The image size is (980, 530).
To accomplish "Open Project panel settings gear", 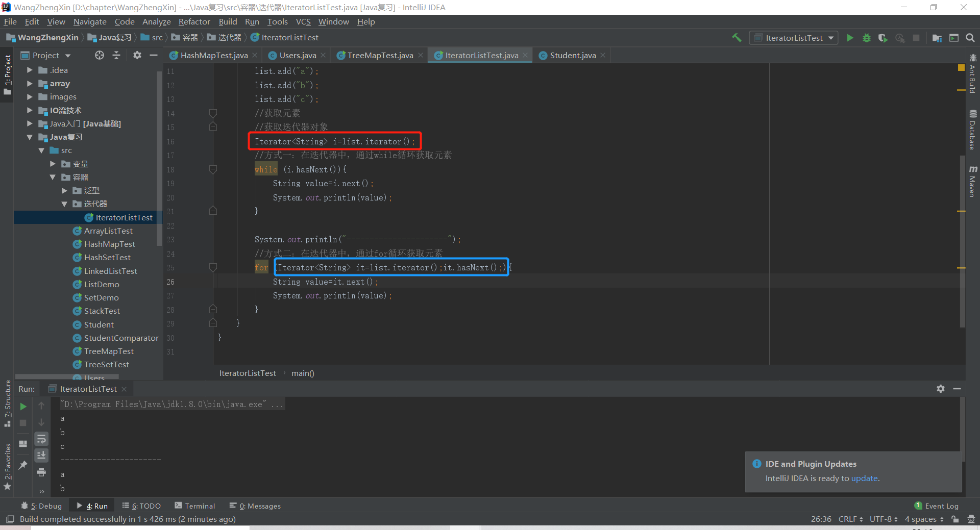I will coord(137,55).
